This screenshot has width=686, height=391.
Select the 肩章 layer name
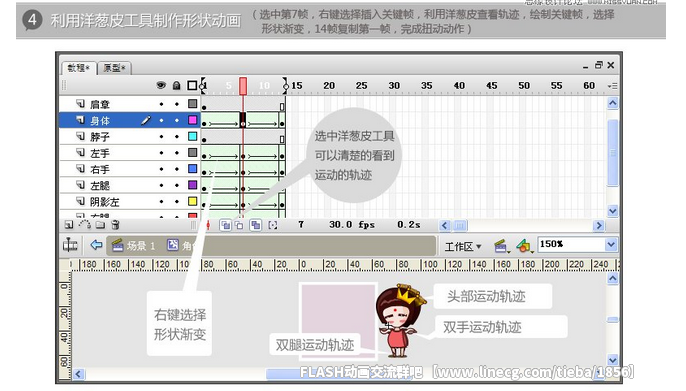tap(100, 105)
